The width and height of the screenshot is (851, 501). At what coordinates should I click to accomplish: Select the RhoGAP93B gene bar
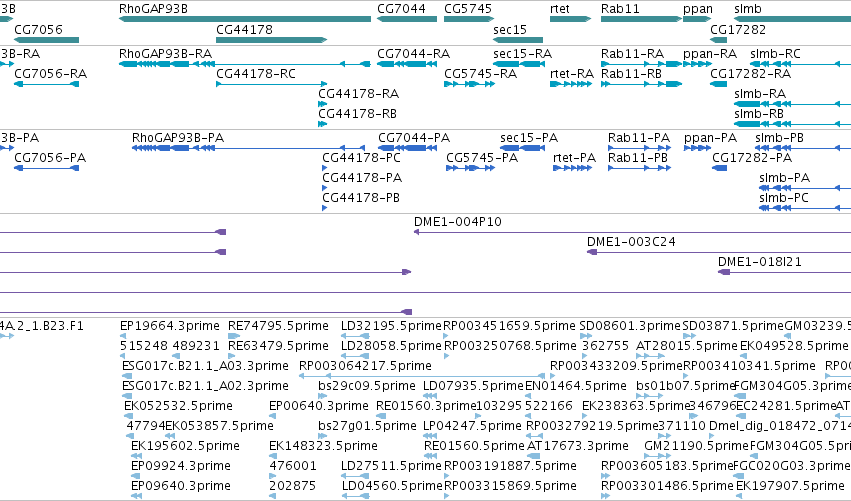pyautogui.click(x=245, y=19)
